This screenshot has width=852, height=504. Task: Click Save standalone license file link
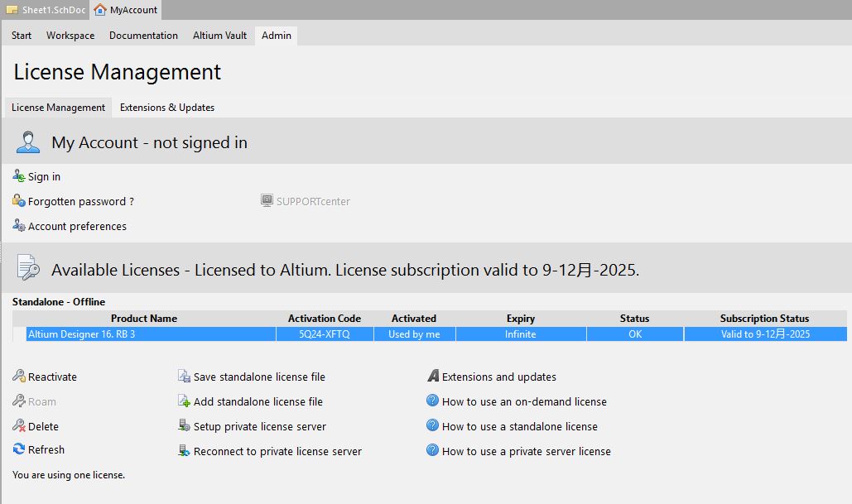coord(259,377)
